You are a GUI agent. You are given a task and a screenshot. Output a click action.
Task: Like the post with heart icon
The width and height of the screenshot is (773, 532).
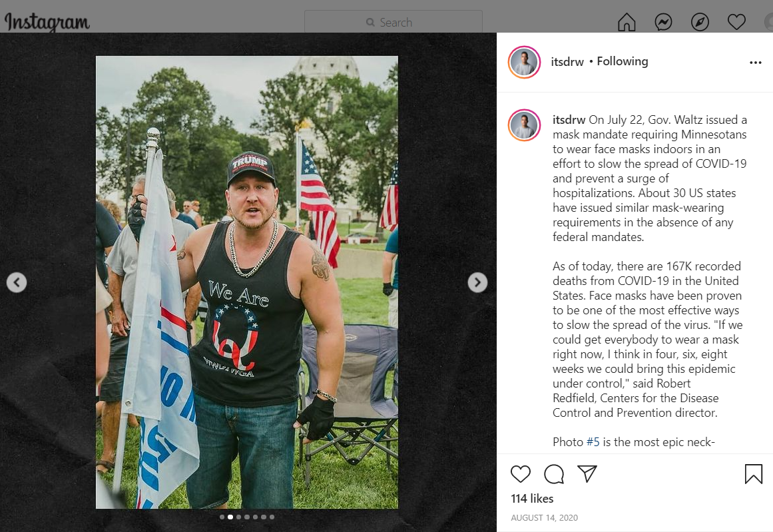520,474
